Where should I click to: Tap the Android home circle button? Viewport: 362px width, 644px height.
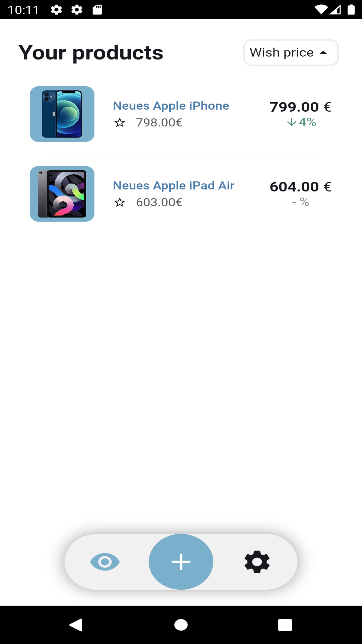pyautogui.click(x=181, y=625)
